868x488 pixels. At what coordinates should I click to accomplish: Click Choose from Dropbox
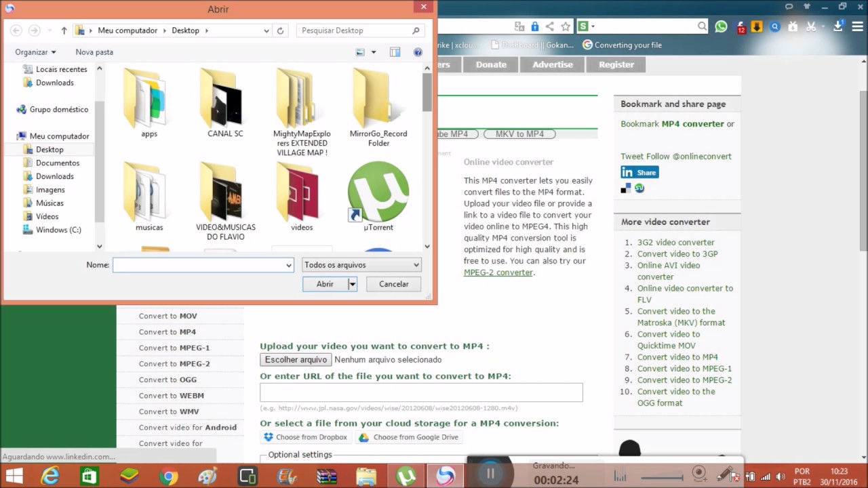coord(304,437)
